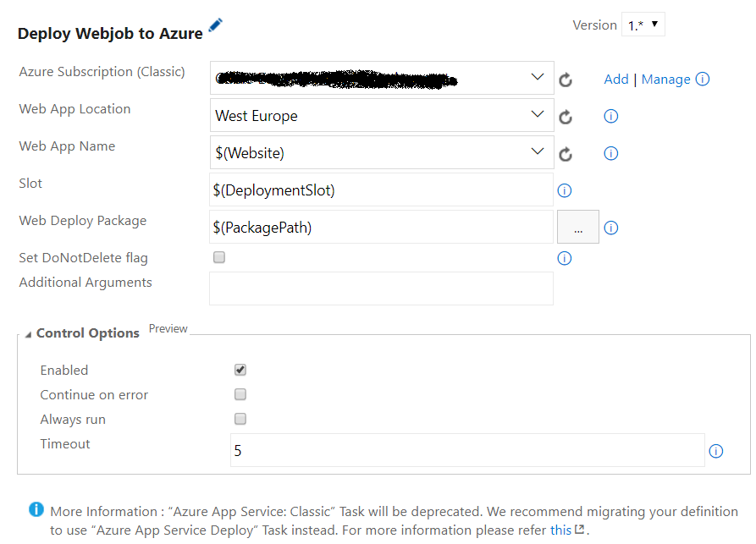Click the 'Deploy Webjob to Azure' title
This screenshot has height=544, width=756.
coord(110,34)
